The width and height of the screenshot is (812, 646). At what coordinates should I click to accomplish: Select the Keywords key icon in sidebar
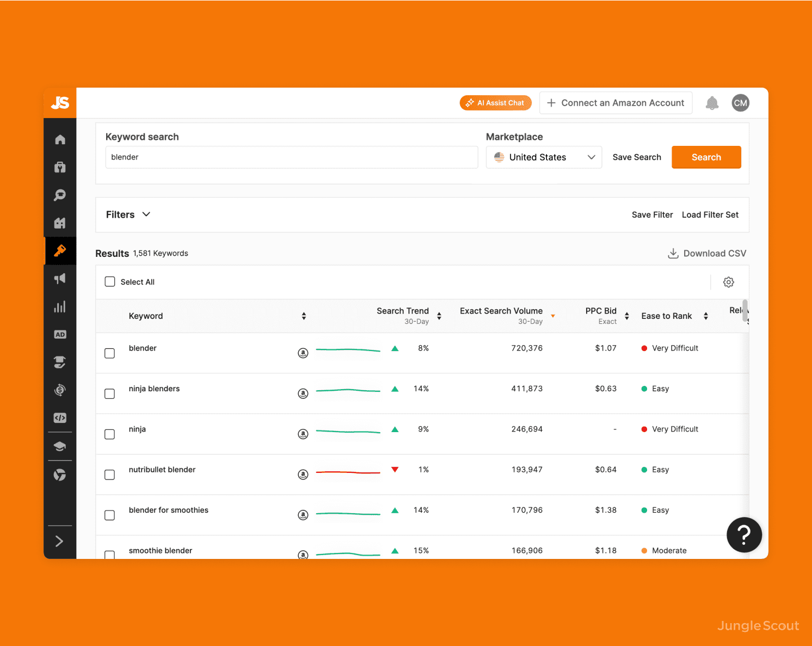coord(60,250)
